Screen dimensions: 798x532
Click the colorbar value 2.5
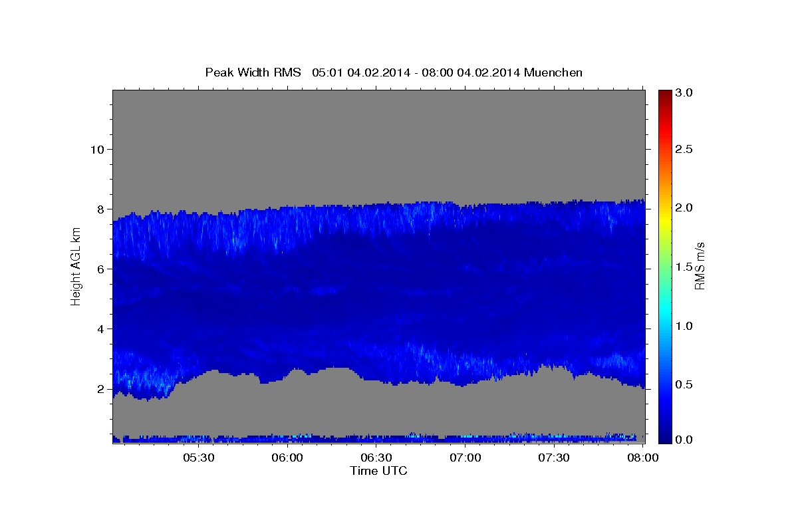[x=684, y=149]
